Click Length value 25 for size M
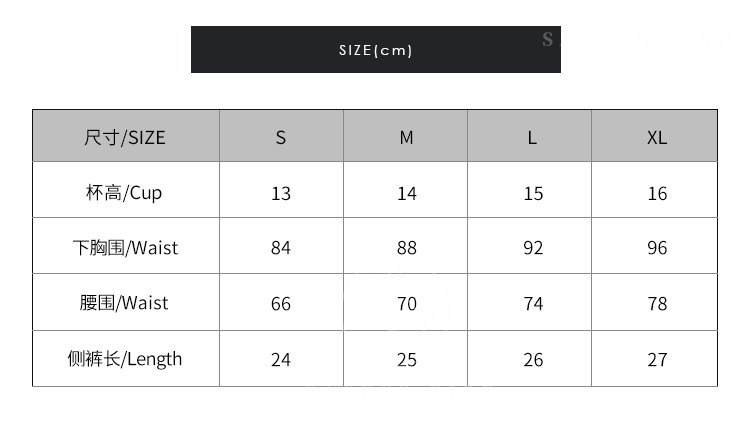 pyautogui.click(x=406, y=360)
